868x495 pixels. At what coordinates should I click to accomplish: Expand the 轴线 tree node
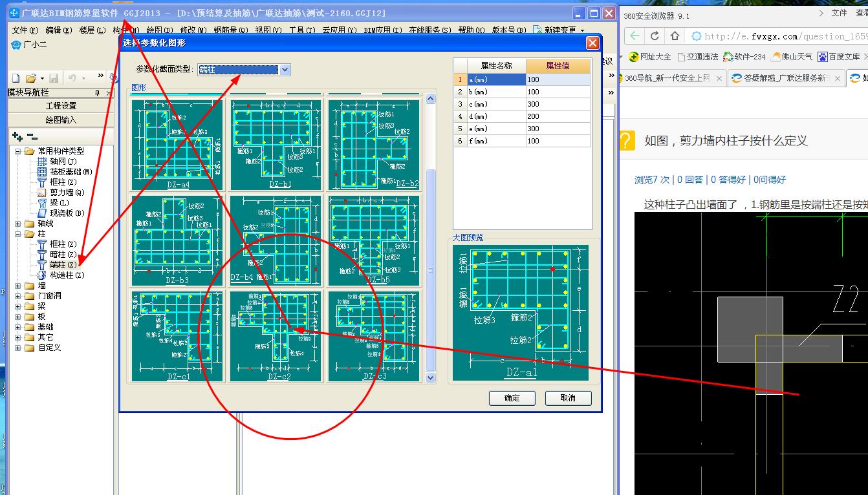point(18,224)
